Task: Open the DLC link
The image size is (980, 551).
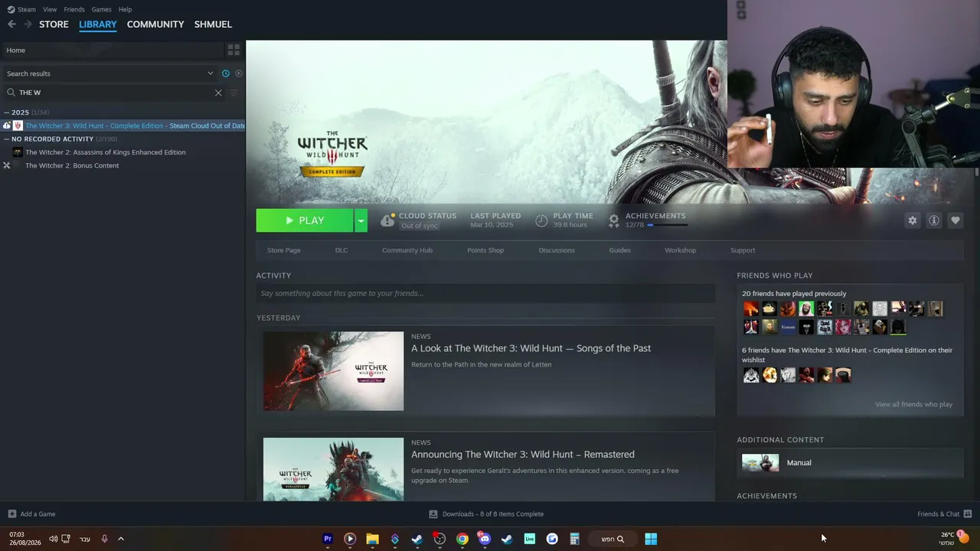Action: [x=341, y=250]
